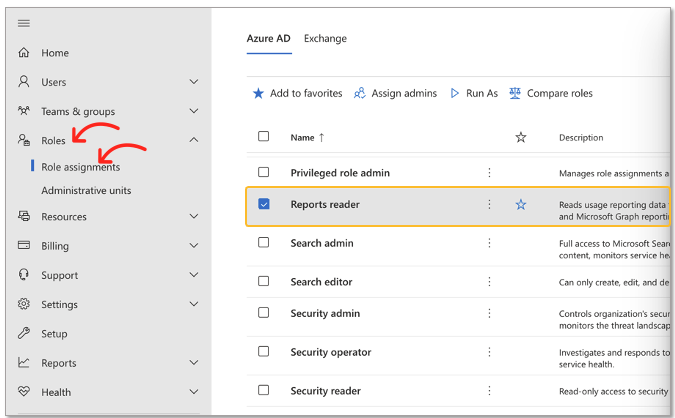
Task: Expand the Reports section chevron
Action: tap(194, 362)
